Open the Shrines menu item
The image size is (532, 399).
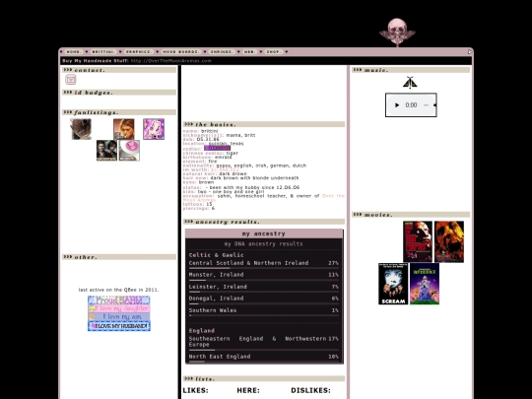coord(222,52)
